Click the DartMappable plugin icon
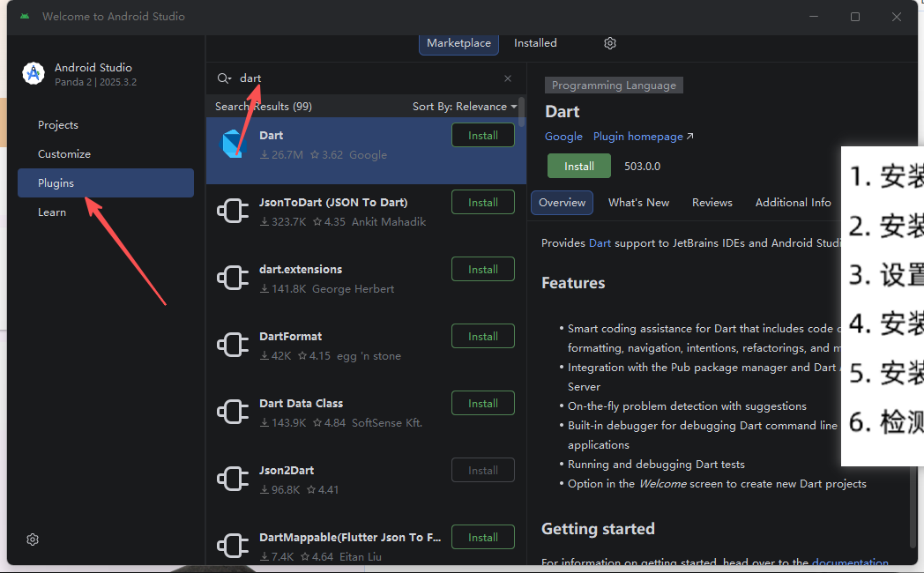 pyautogui.click(x=233, y=546)
